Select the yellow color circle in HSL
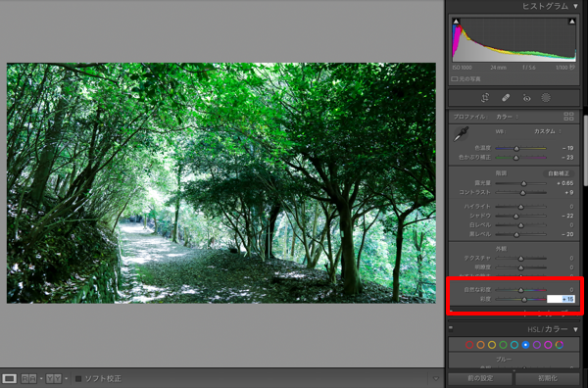 click(x=492, y=345)
